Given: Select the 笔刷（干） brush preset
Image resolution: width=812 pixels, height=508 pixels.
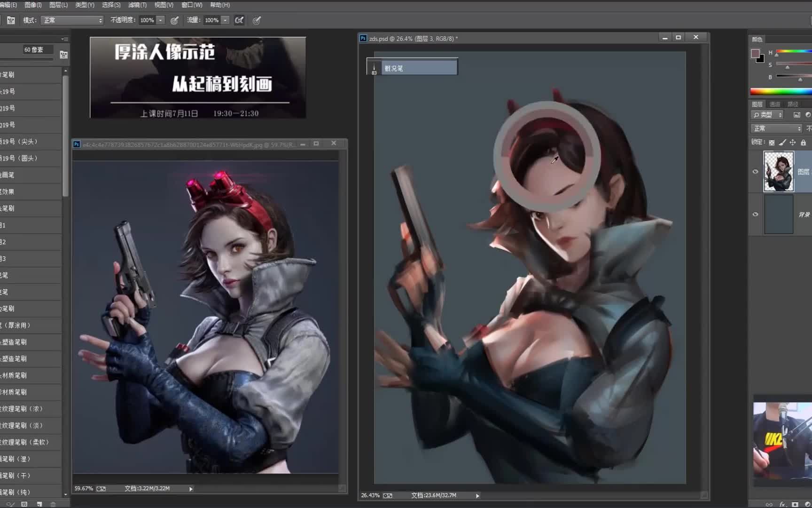Looking at the screenshot, I should click(x=31, y=476).
